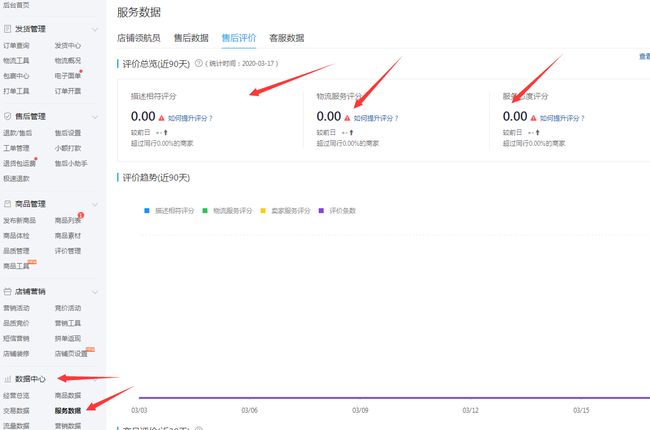Open 物流概况 in the sidebar
The width and height of the screenshot is (650, 430).
[x=68, y=61]
